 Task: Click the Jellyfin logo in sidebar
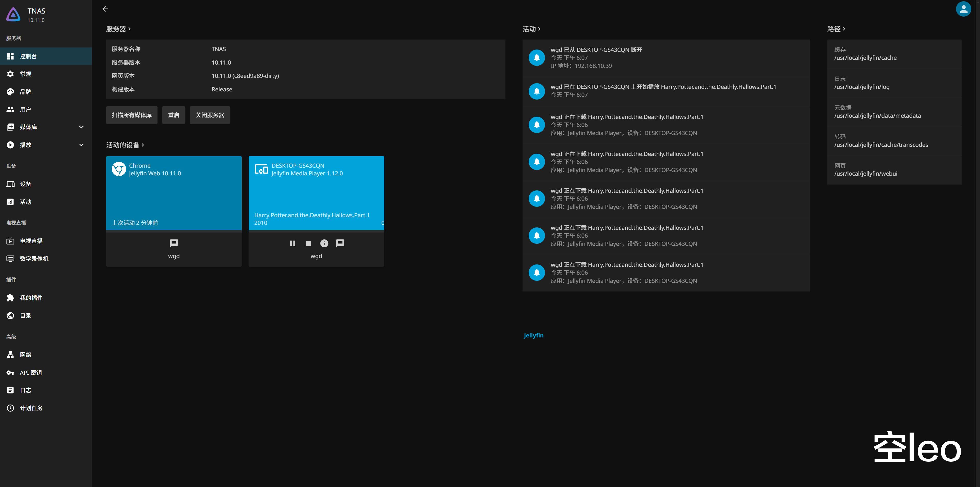click(14, 15)
